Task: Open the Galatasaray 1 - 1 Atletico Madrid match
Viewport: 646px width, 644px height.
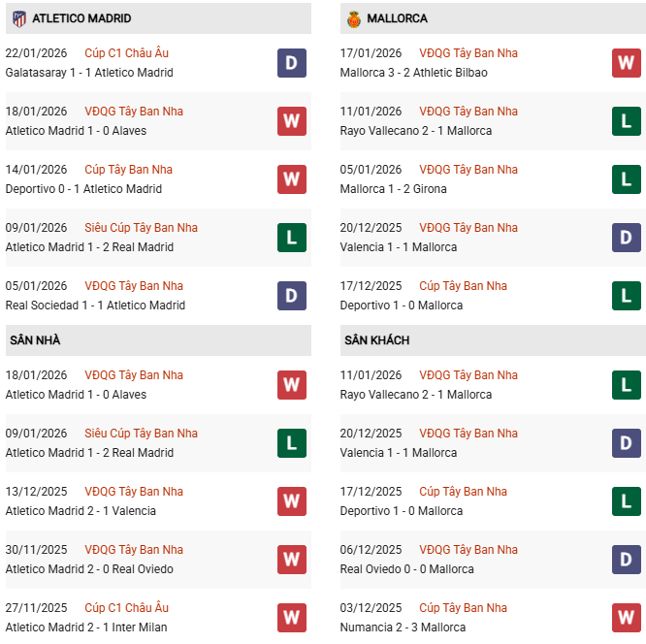Action: [x=89, y=73]
